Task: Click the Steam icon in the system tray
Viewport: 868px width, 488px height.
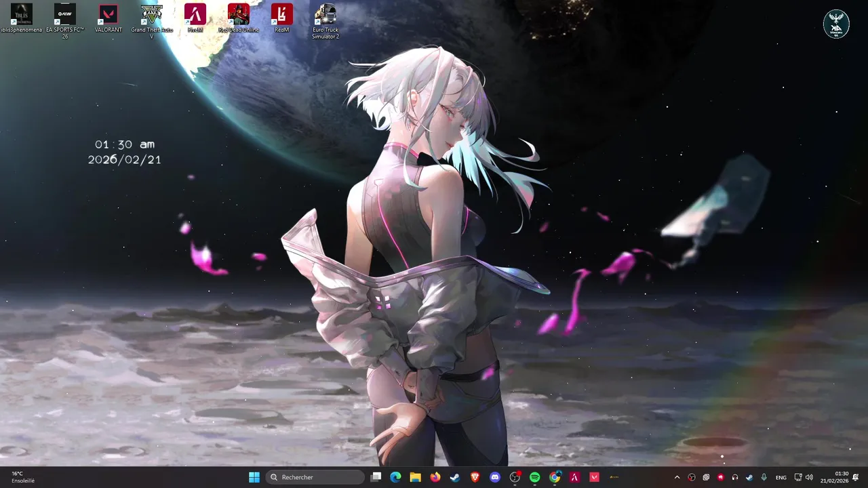Action: 749,477
